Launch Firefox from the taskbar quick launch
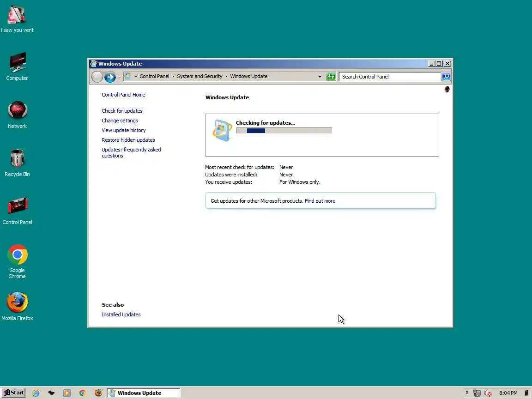 tap(98, 393)
